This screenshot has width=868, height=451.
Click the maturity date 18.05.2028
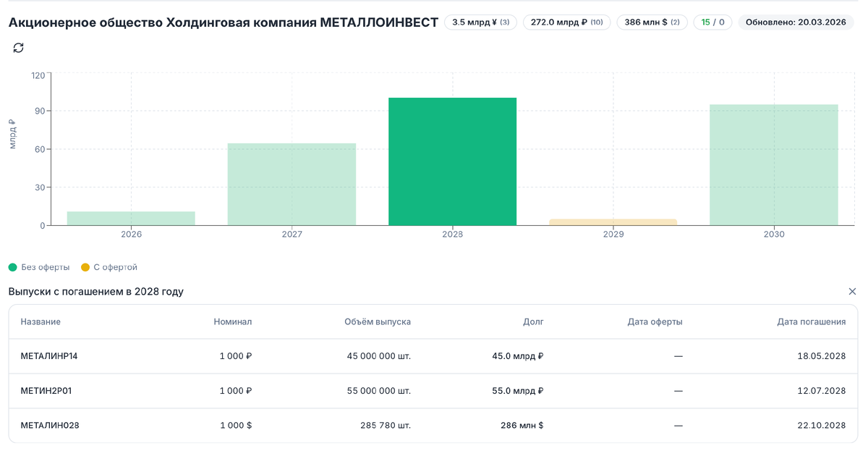click(822, 356)
